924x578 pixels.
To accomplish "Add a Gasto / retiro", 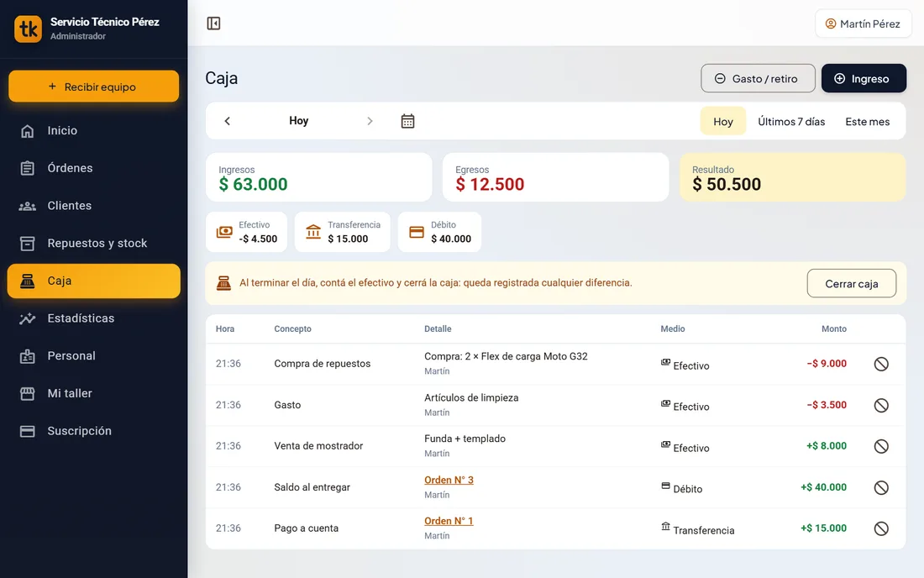I will [758, 78].
